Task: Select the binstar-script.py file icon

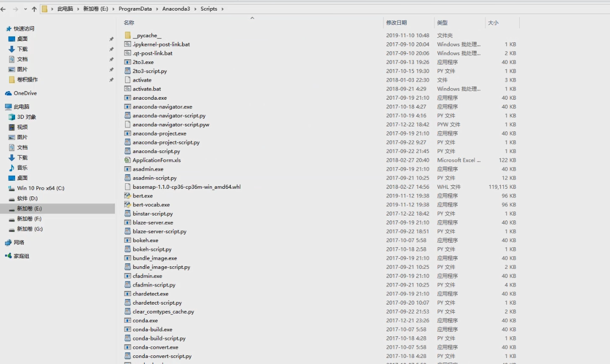Action: [x=128, y=213]
